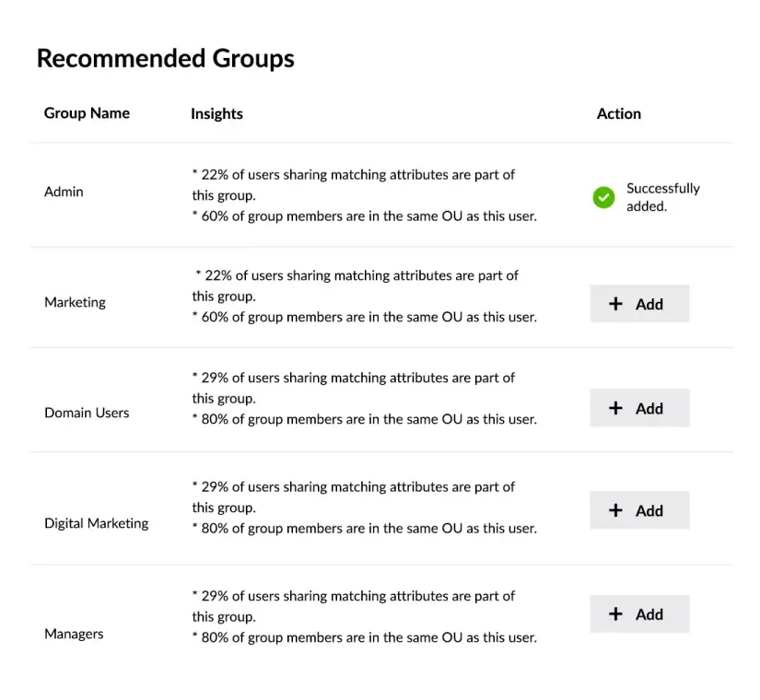Select the Digital Marketing group name
The height and width of the screenshot is (700, 760).
[97, 523]
